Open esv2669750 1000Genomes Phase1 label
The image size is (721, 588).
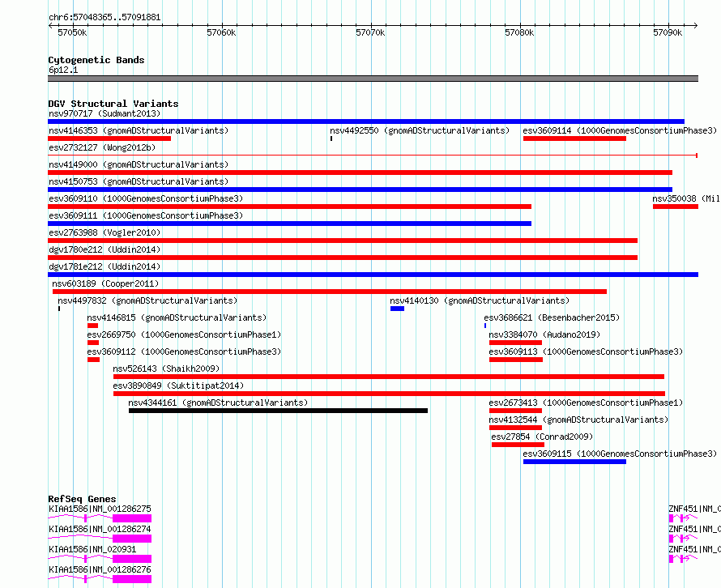click(x=184, y=334)
